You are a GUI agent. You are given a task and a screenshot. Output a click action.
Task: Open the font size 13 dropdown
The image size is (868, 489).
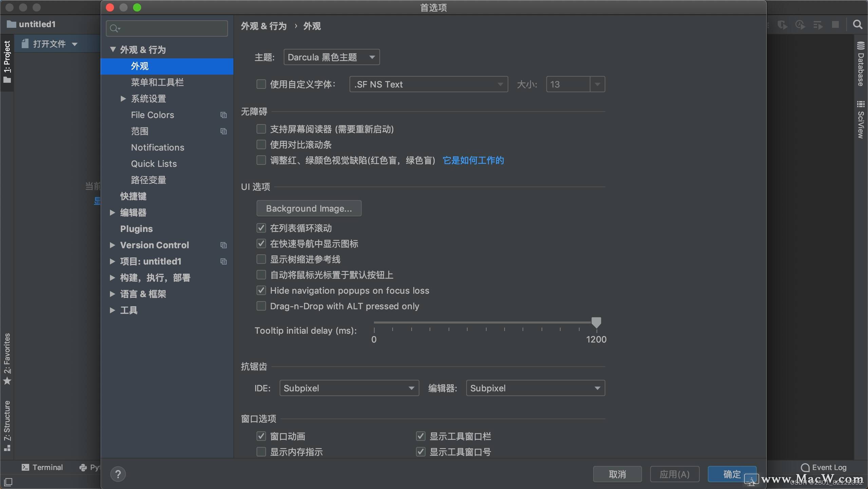[x=598, y=84]
